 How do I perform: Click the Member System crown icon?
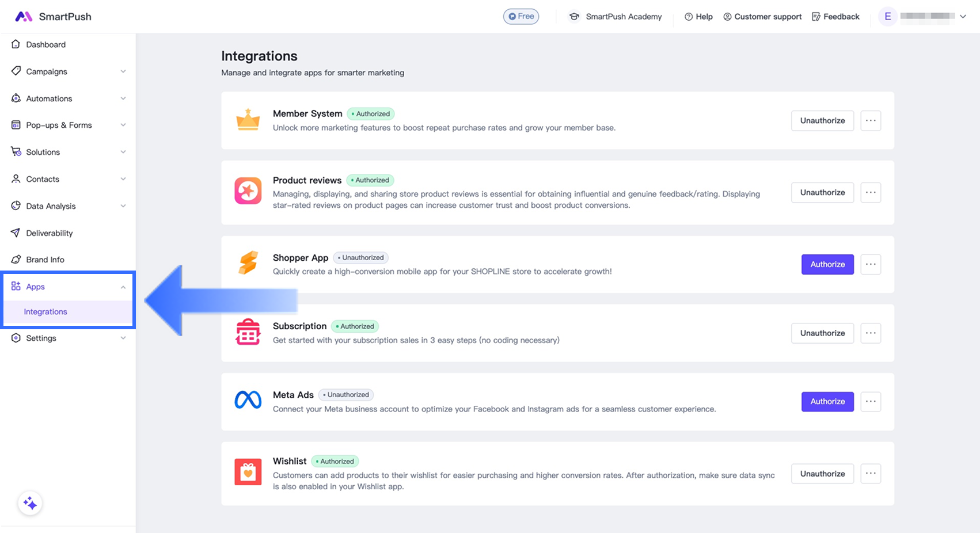(x=248, y=120)
